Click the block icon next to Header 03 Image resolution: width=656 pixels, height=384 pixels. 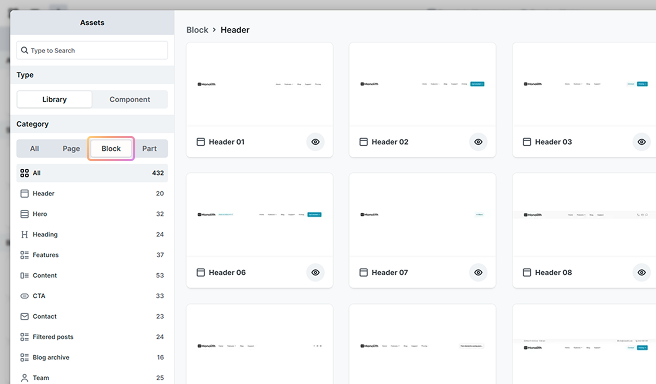point(527,142)
